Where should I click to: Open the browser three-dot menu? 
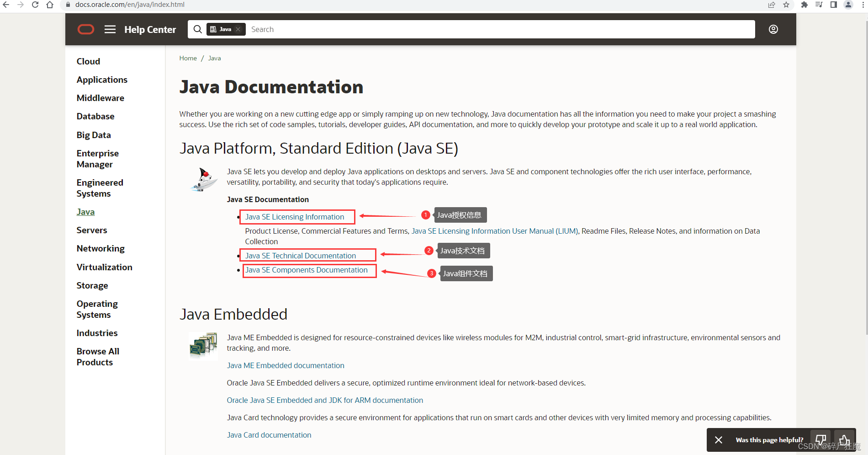click(863, 5)
